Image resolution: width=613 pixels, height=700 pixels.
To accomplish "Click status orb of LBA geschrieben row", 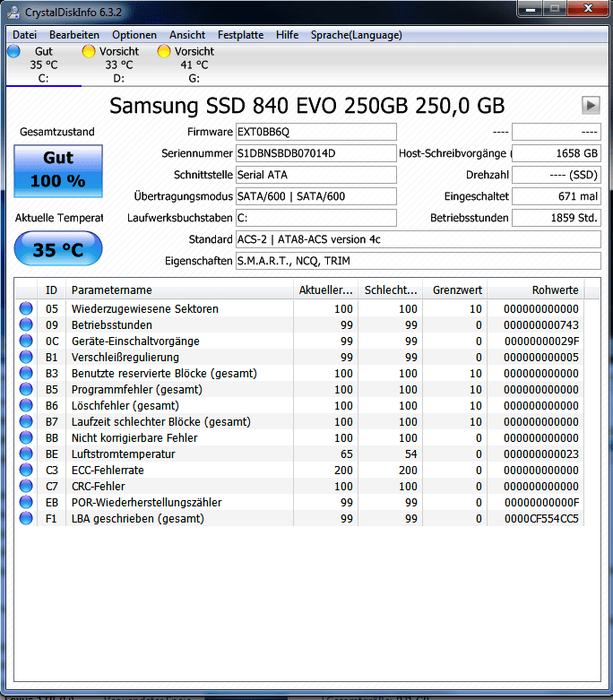I will coord(26,518).
